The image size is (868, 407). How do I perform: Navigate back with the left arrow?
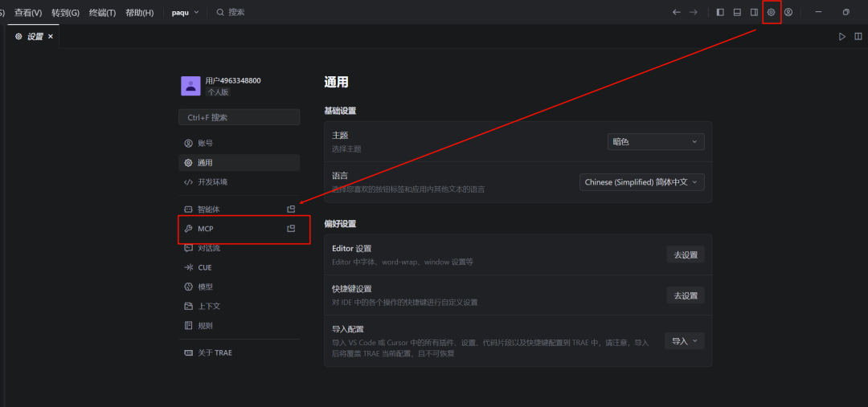pyautogui.click(x=677, y=12)
